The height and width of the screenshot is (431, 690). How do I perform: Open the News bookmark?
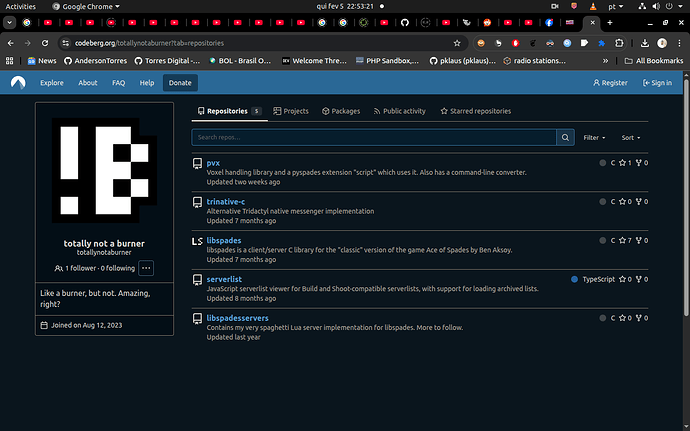point(42,61)
